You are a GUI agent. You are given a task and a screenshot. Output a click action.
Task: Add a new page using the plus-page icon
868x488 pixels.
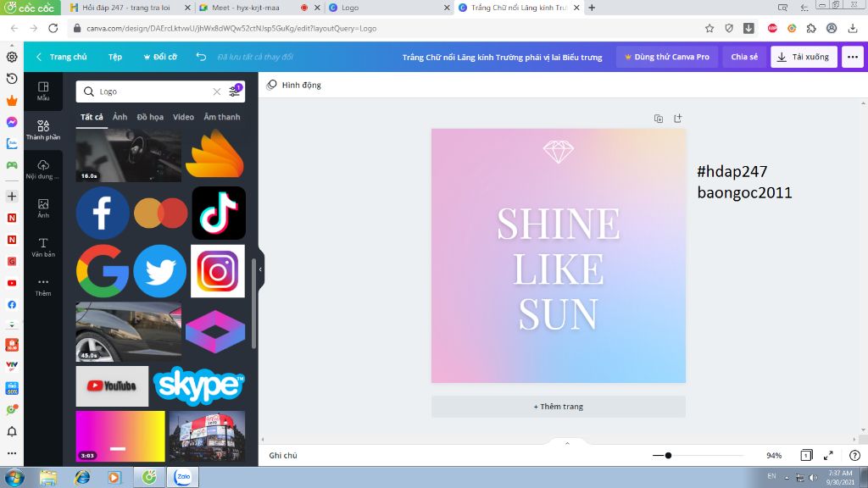pos(677,119)
